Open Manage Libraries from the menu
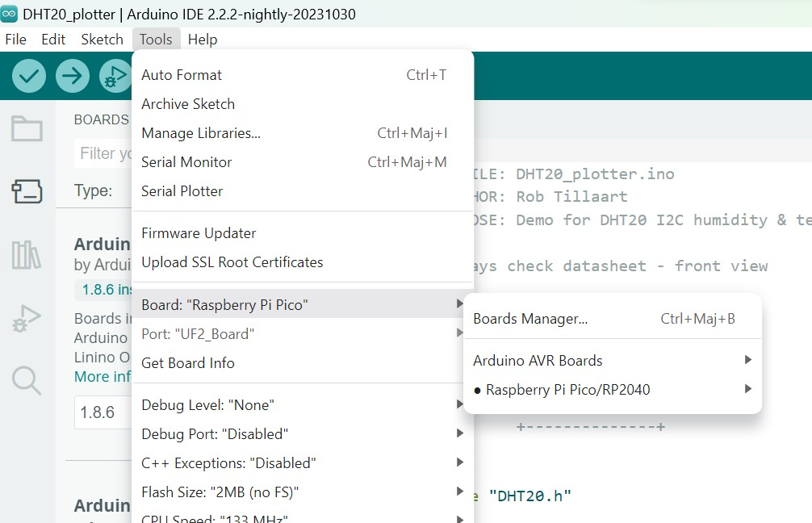The image size is (812, 523). (x=303, y=133)
